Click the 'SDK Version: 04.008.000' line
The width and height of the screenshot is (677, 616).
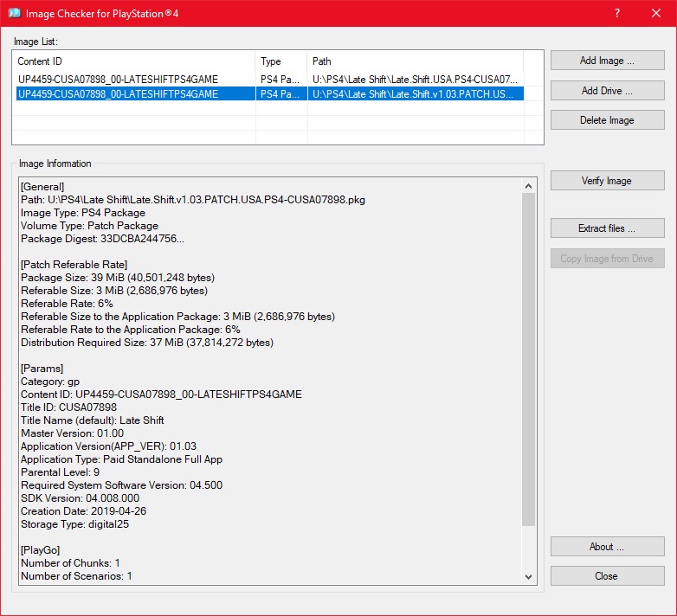(80, 497)
